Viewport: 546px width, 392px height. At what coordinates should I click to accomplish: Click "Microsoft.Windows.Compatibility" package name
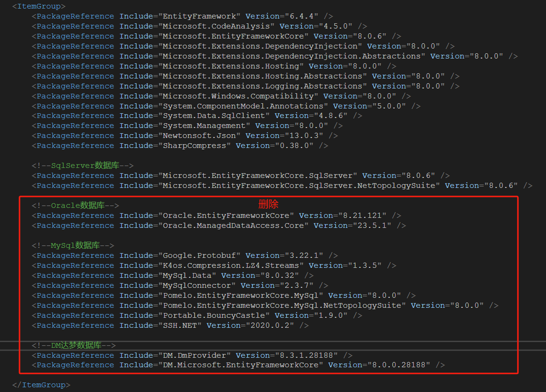(238, 96)
